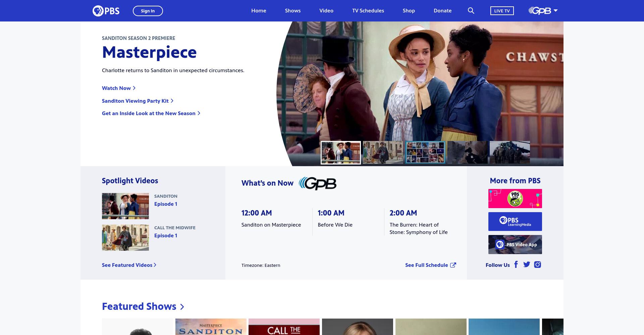The height and width of the screenshot is (335, 644).
Task: Go to Home in navigation
Action: coord(259,11)
